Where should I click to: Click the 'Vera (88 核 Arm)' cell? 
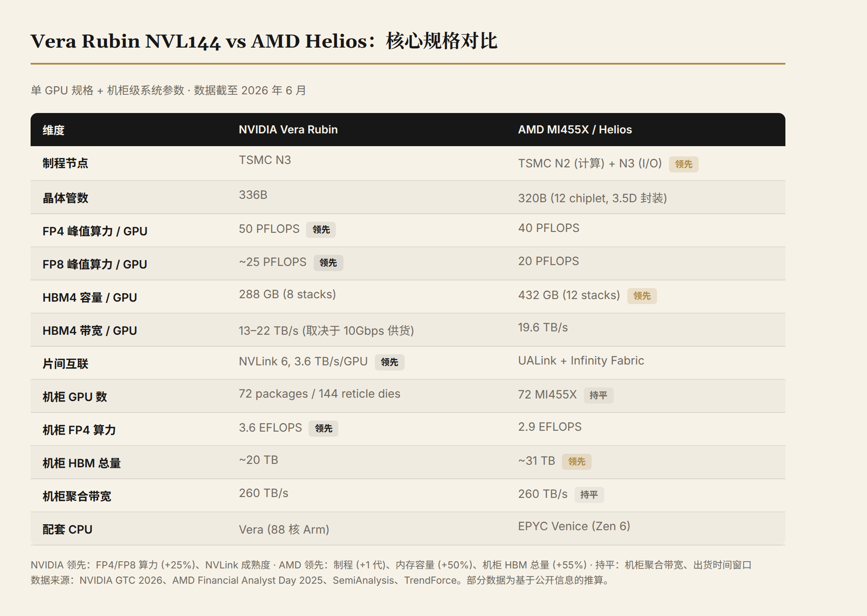pos(284,530)
